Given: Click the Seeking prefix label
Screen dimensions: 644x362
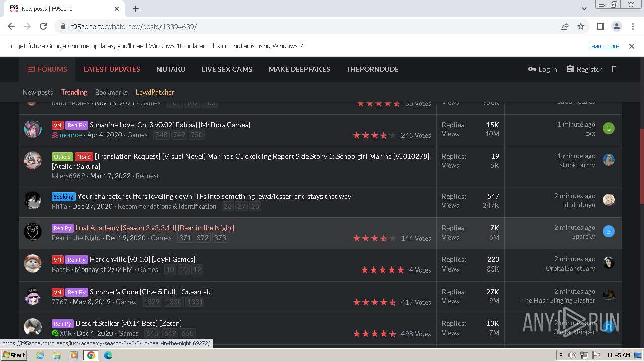Looking at the screenshot, I should [x=63, y=197].
